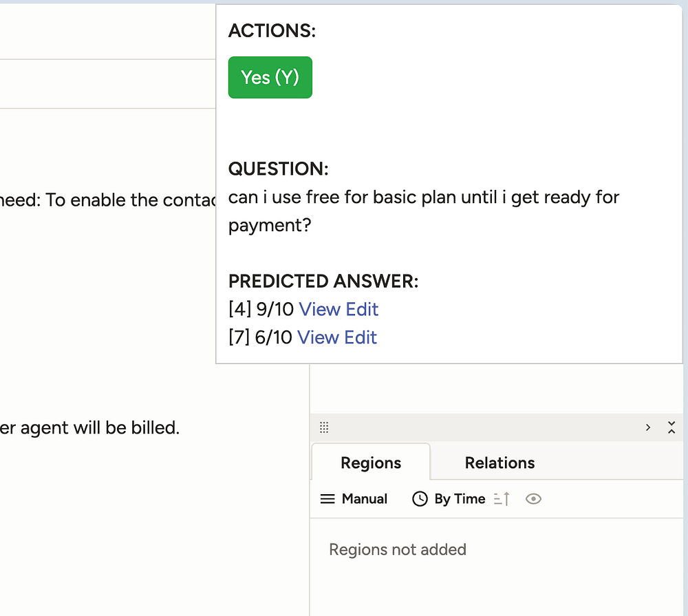The image size is (688, 616).
Task: Open View link for answer [4]
Action: pos(320,310)
